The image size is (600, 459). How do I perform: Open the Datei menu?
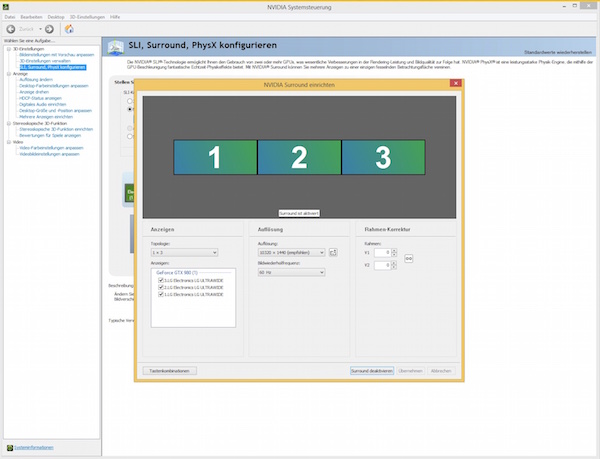[x=10, y=17]
